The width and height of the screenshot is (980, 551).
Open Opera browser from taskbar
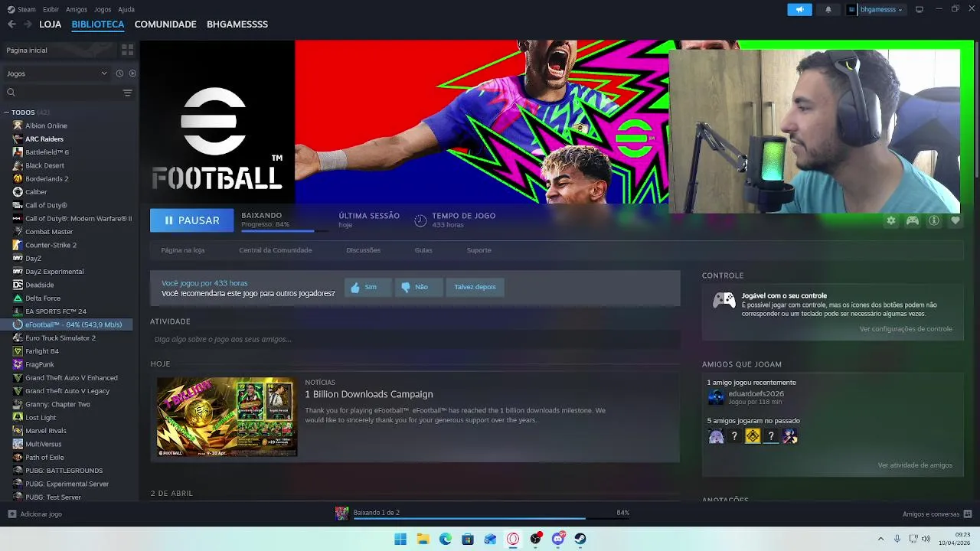click(513, 539)
